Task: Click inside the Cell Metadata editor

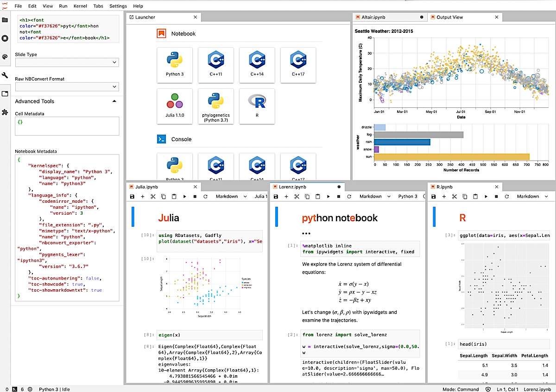Action: pyautogui.click(x=67, y=126)
